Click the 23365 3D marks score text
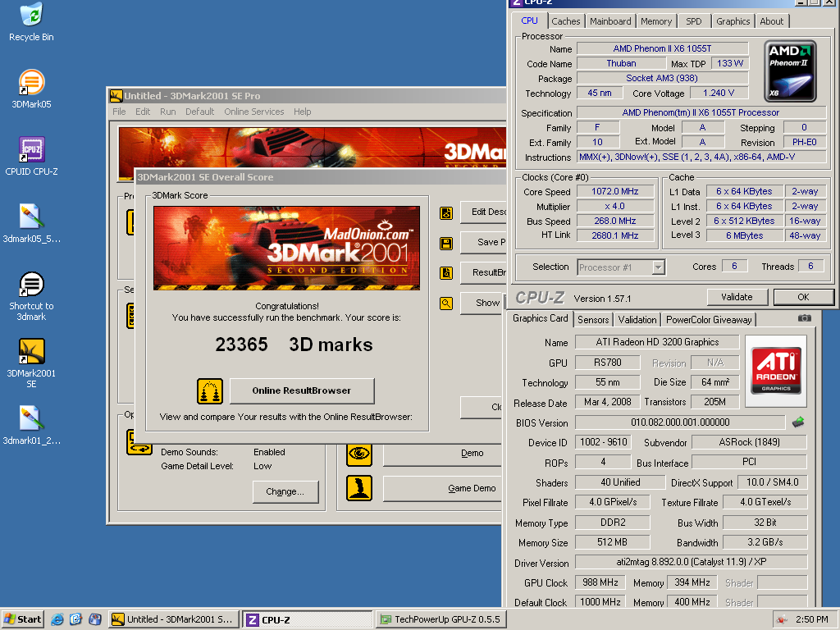The image size is (840, 630). click(294, 345)
